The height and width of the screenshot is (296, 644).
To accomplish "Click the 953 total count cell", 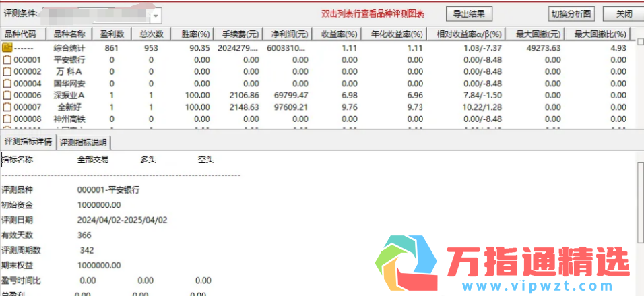I will 151,48.
